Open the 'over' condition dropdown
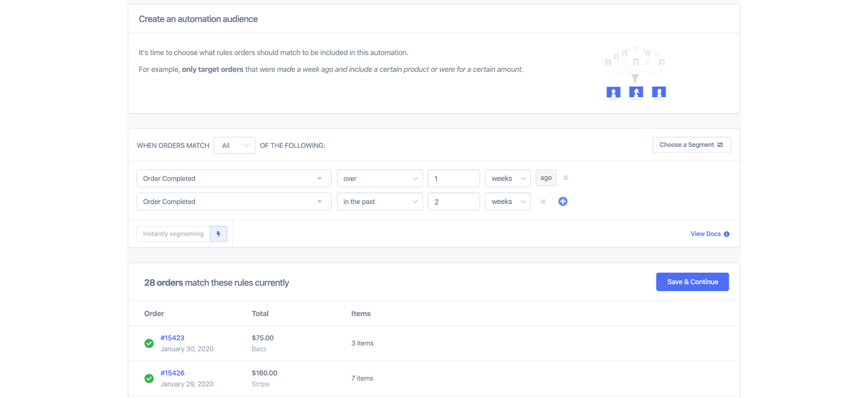The height and width of the screenshot is (398, 868). tap(379, 178)
